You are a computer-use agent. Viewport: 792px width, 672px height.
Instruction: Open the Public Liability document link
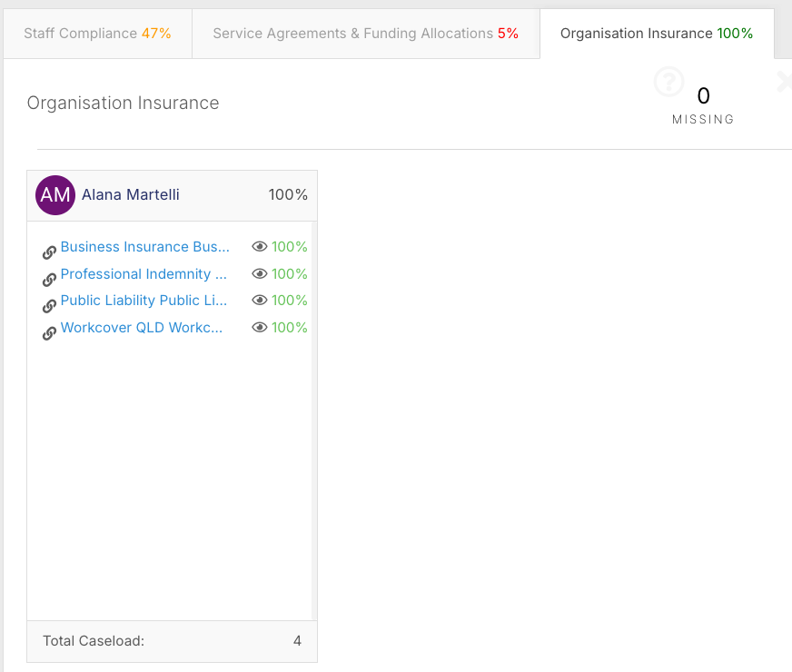point(144,301)
